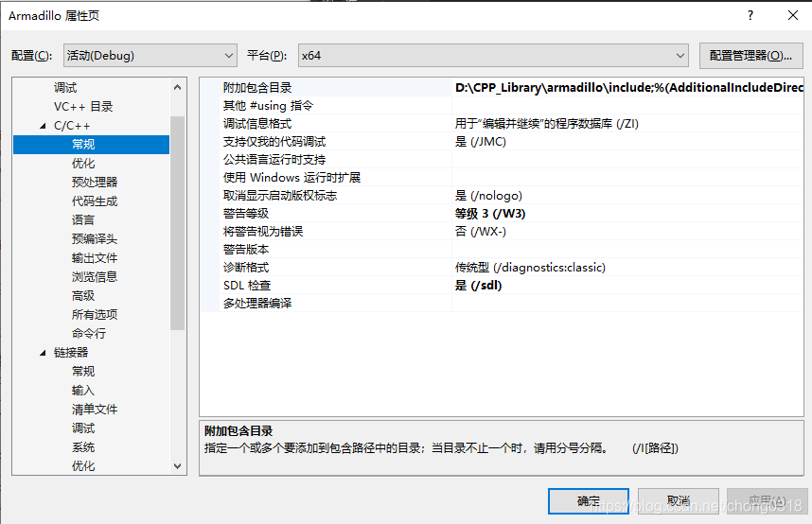Click the /diagnostics:classic value

[530, 267]
